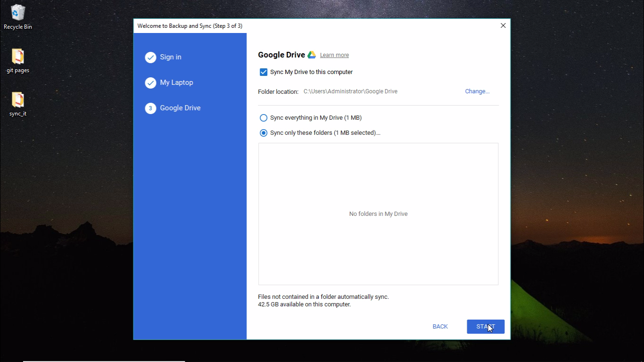
Task: Click Change to pick folder location
Action: (x=477, y=91)
